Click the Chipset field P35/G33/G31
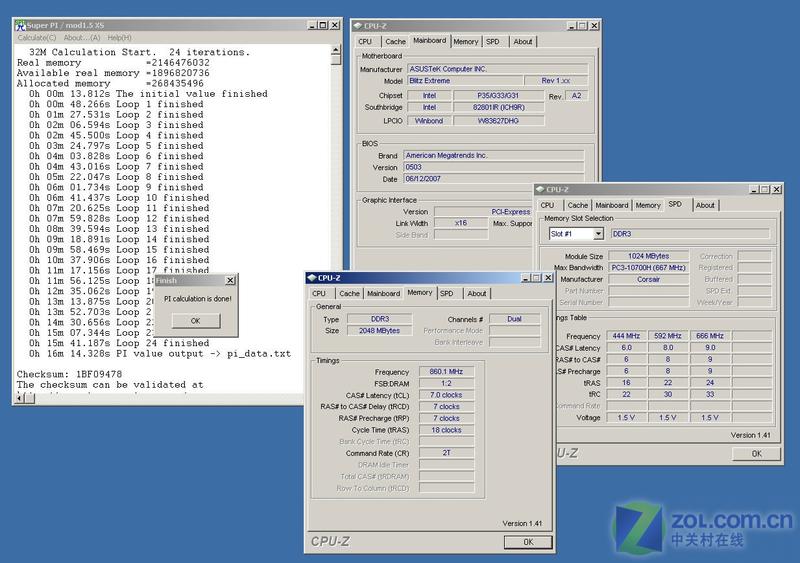This screenshot has height=563, width=800. (x=498, y=95)
